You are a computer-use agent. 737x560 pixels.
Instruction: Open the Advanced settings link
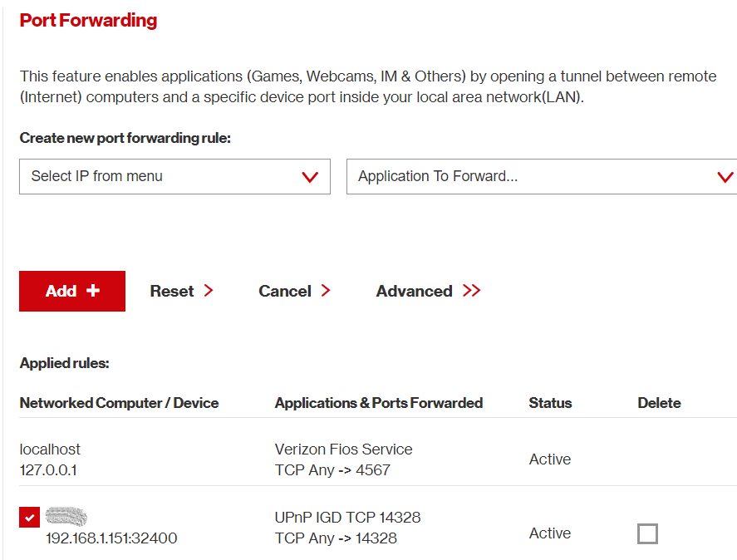tap(428, 291)
